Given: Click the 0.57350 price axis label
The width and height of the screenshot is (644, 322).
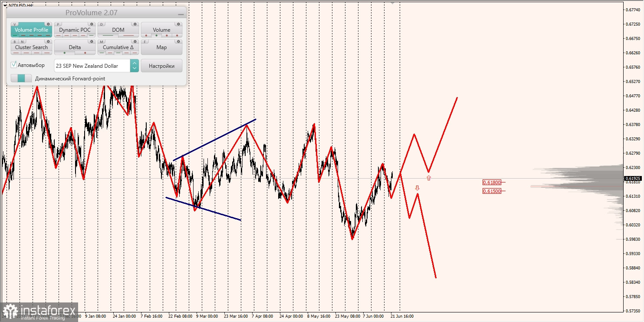Looking at the screenshot, I should (633, 311).
